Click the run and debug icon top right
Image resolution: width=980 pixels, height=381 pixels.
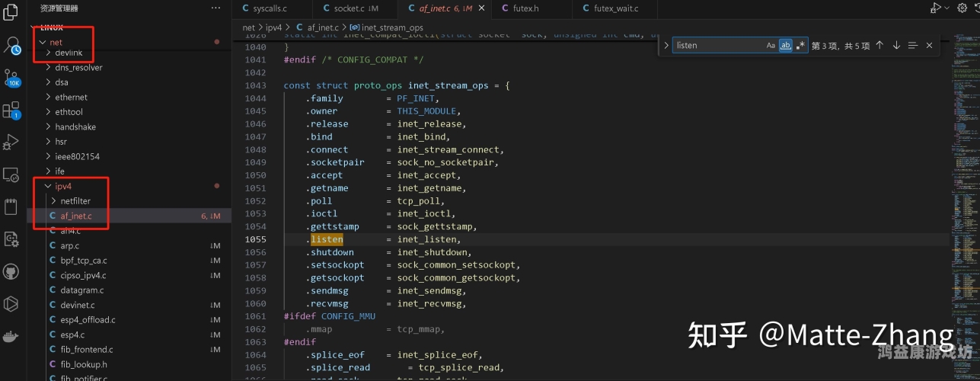934,8
